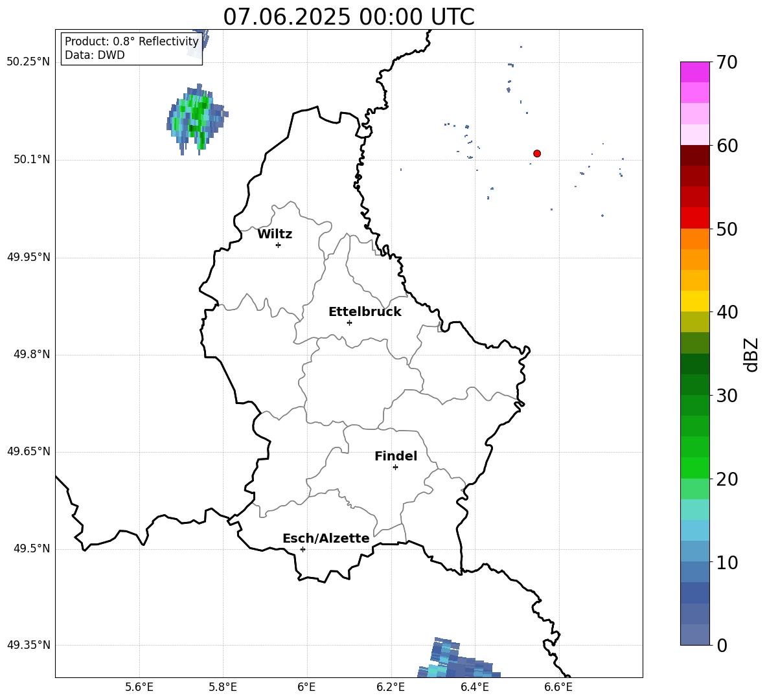Click the 6°E longitude label
Screen dimensions: 767x700
coord(306,687)
